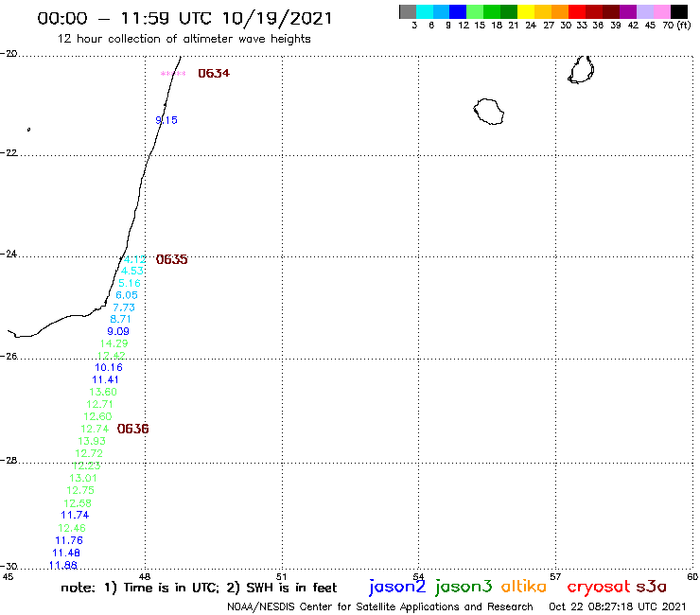The image size is (700, 615).
Task: Click the Mauritius island outline
Action: click(581, 69)
